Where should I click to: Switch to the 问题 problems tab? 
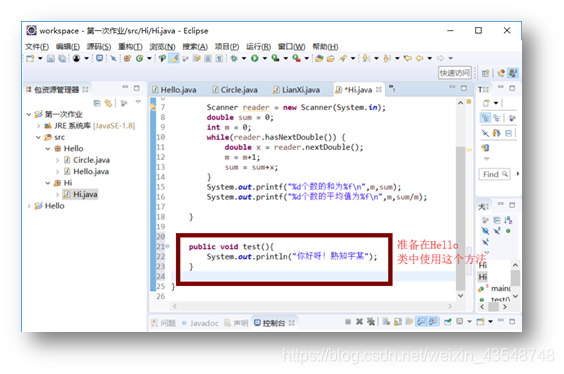pyautogui.click(x=164, y=323)
